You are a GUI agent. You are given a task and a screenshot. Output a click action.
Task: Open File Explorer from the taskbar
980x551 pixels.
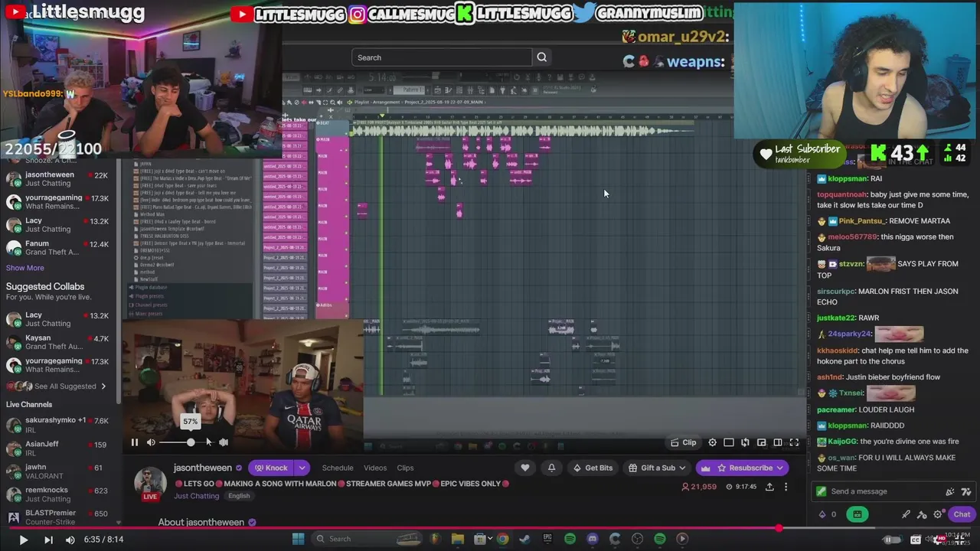coord(458,539)
